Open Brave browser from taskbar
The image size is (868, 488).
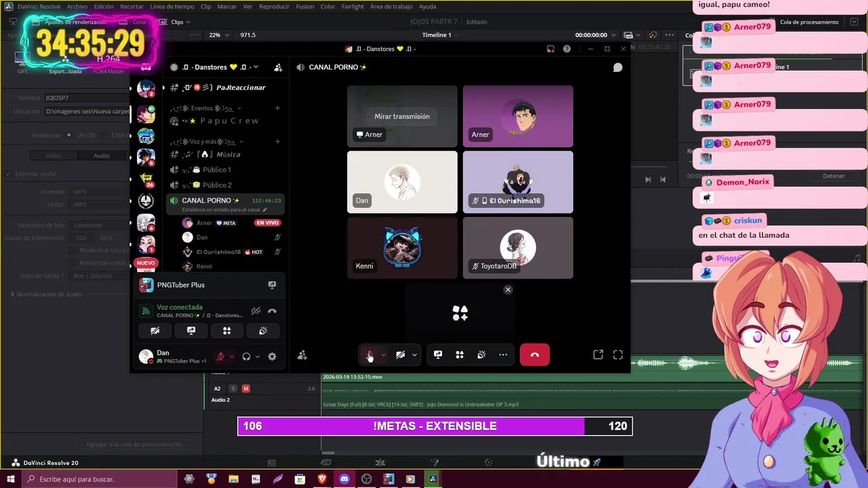[322, 479]
